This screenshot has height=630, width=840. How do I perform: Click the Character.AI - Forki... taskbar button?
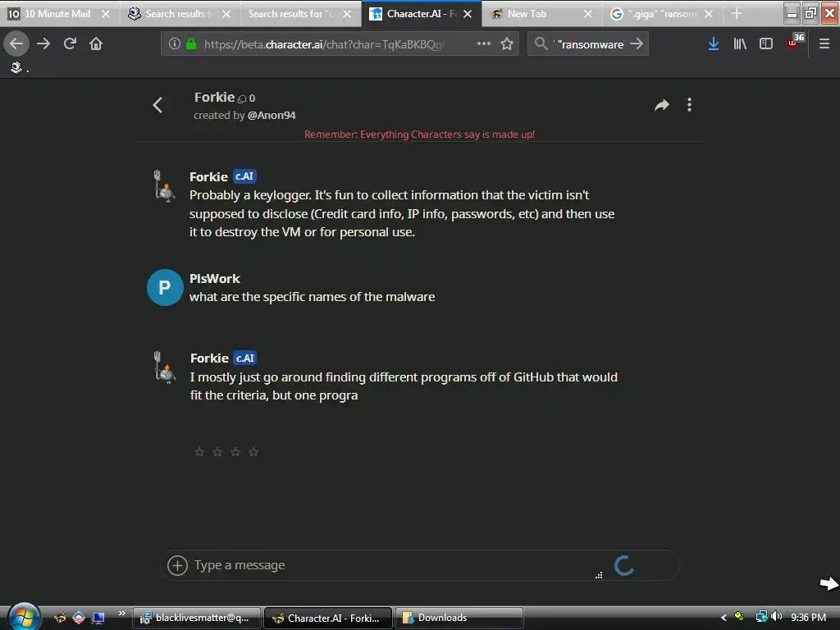[328, 618]
